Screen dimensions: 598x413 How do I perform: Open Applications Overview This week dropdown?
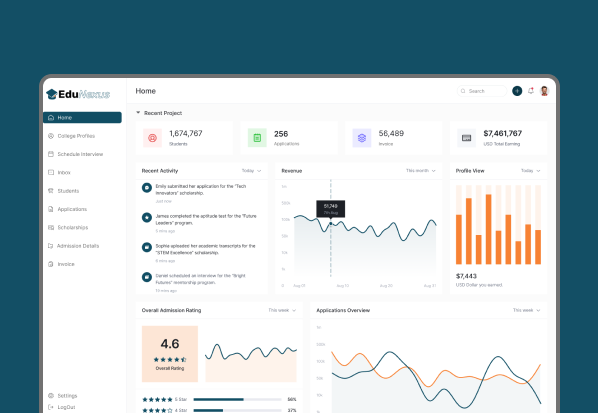point(526,310)
